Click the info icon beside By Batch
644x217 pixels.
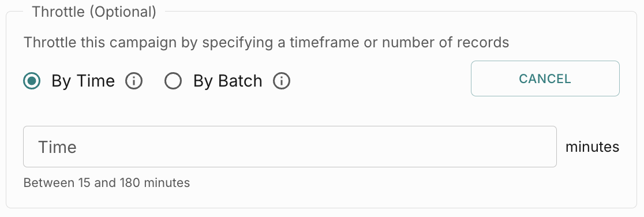click(282, 81)
